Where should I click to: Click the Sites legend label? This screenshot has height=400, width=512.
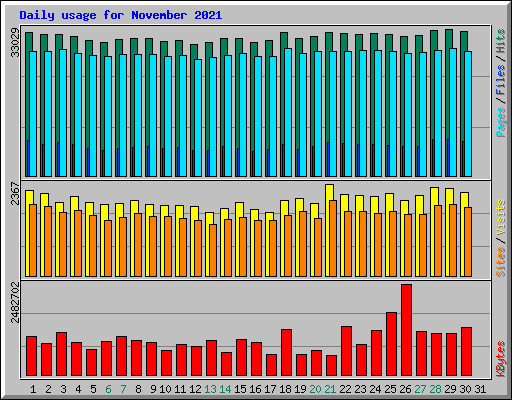[501, 262]
